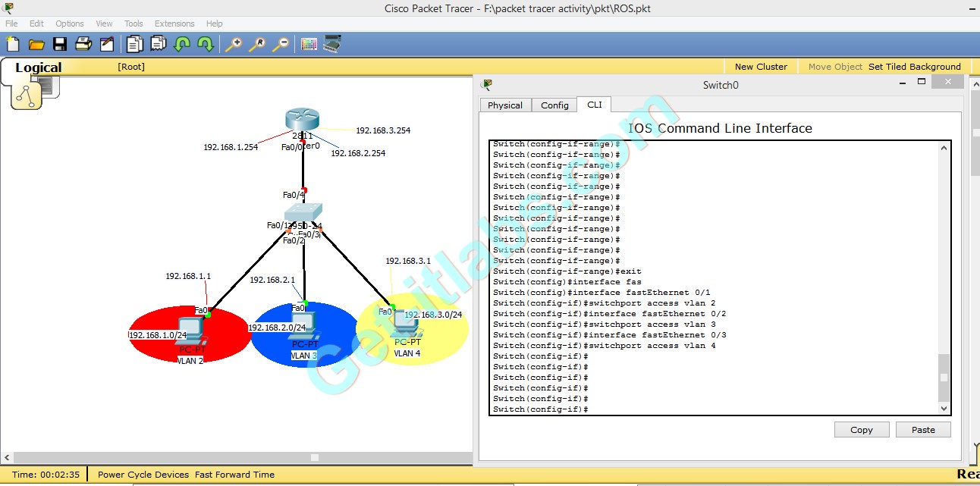
Task: Select the PC in VLAN 2
Action: click(190, 330)
